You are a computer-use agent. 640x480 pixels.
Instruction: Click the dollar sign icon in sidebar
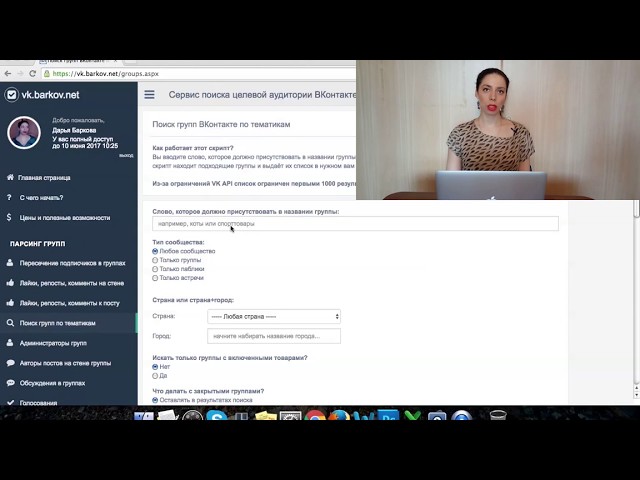tap(9, 218)
